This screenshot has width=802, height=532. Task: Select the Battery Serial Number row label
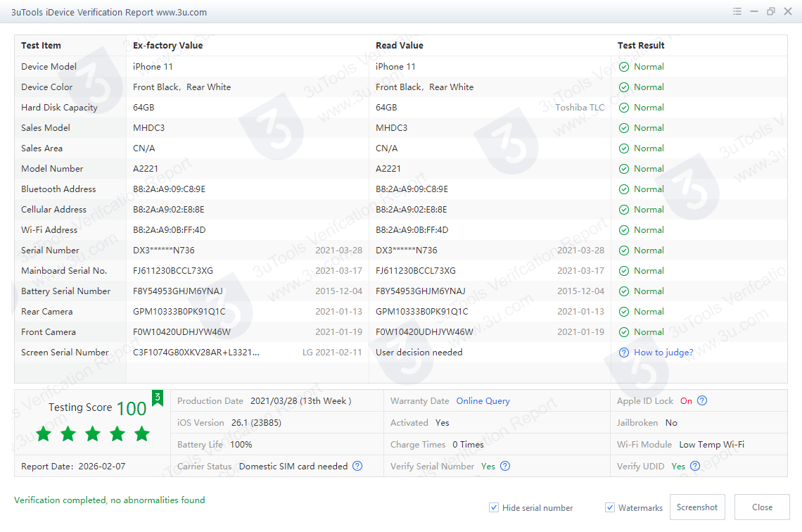pyautogui.click(x=65, y=291)
